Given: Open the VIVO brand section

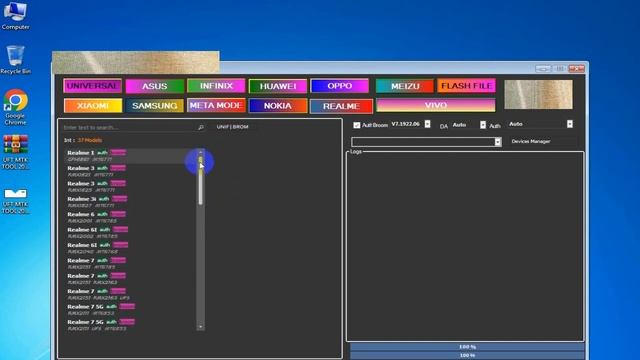Looking at the screenshot, I should click(436, 105).
